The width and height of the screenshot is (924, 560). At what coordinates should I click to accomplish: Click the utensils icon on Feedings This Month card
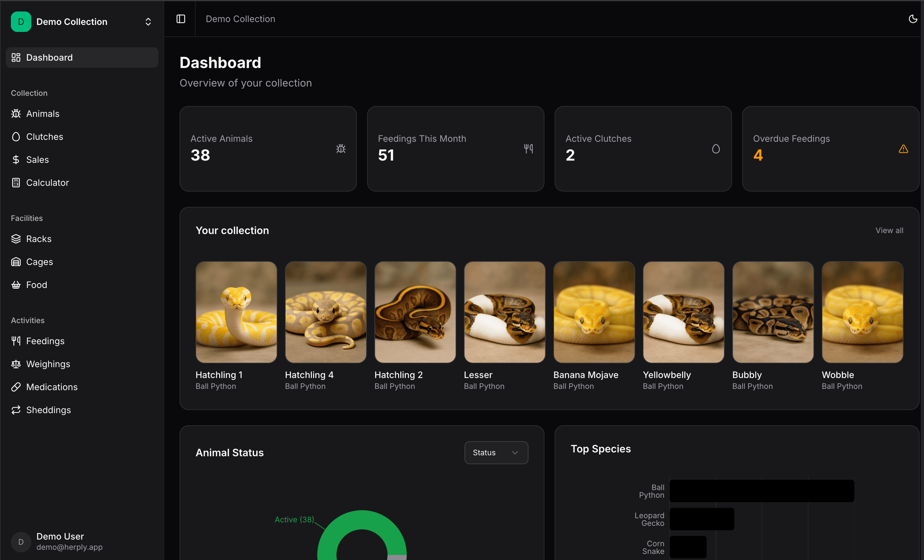coord(528,149)
